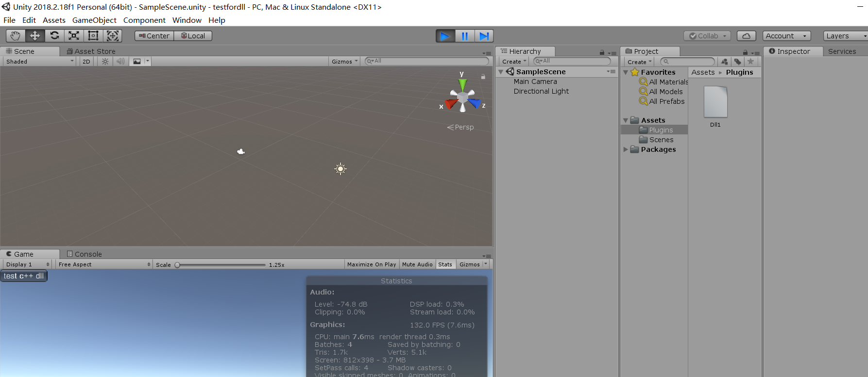Select the Scale tool
The height and width of the screenshot is (377, 868).
(x=74, y=36)
